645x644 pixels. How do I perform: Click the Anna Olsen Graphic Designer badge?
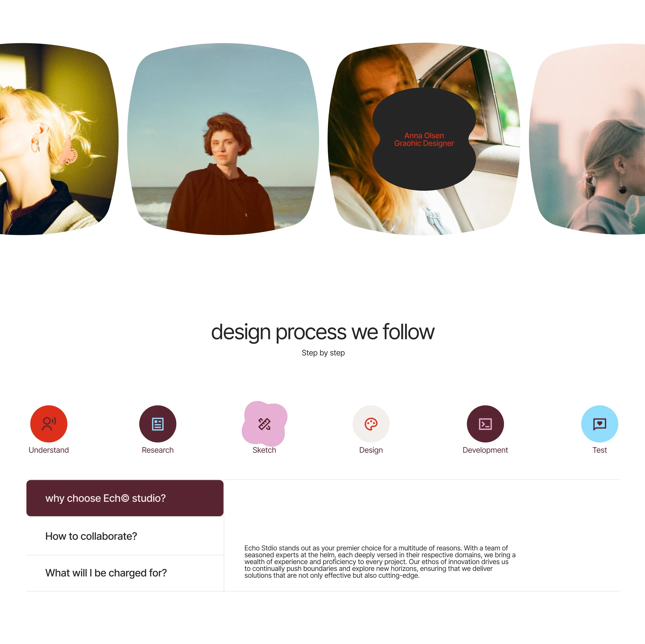pos(424,139)
